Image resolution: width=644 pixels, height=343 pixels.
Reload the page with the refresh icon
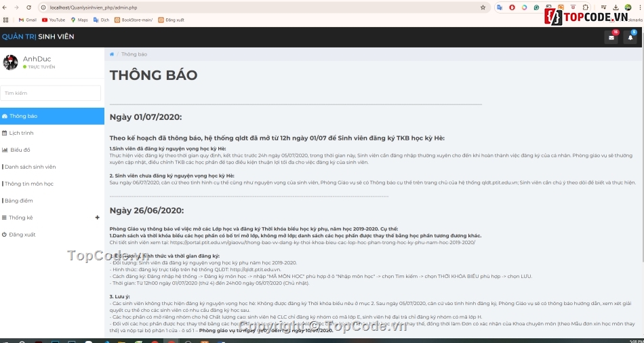click(x=28, y=7)
